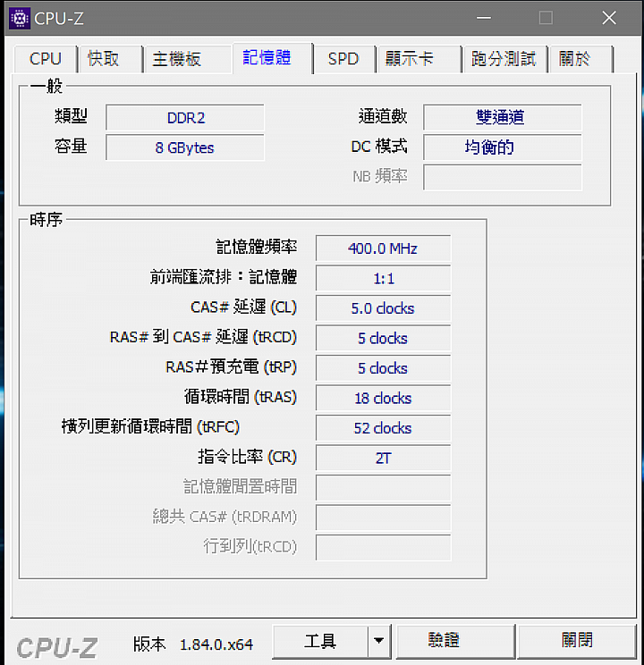Image resolution: width=644 pixels, height=665 pixels.
Task: Click the 1:1 FSB:DRAM ratio value
Action: click(383, 278)
